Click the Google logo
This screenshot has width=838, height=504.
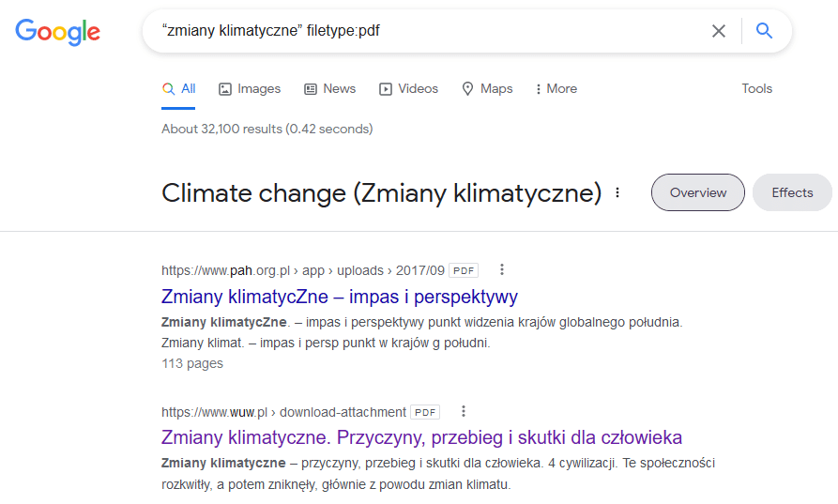coord(58,32)
